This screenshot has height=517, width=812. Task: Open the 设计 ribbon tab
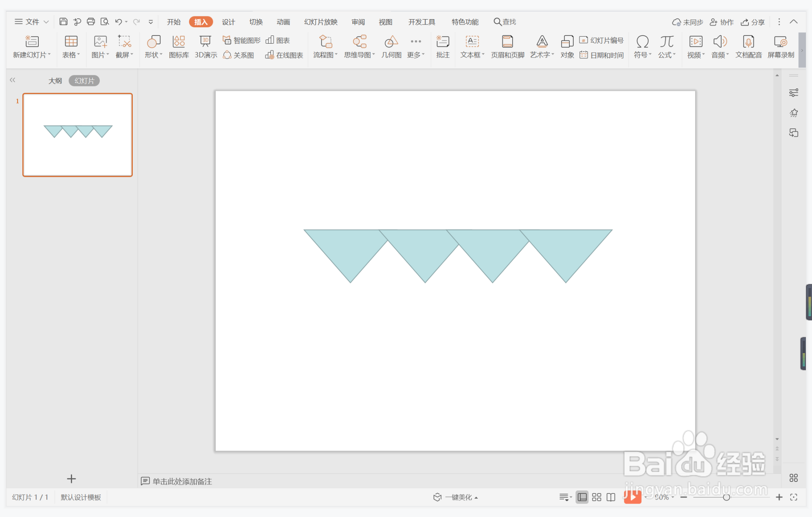pos(228,22)
